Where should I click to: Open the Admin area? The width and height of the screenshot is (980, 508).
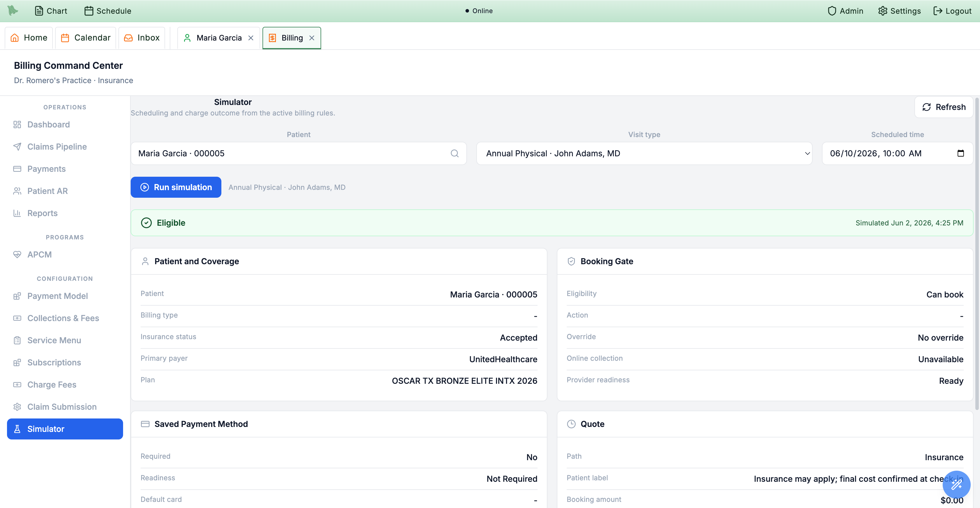pyautogui.click(x=845, y=11)
